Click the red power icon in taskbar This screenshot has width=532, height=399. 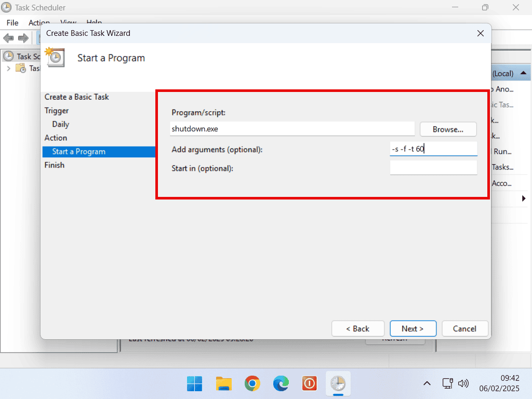click(310, 384)
